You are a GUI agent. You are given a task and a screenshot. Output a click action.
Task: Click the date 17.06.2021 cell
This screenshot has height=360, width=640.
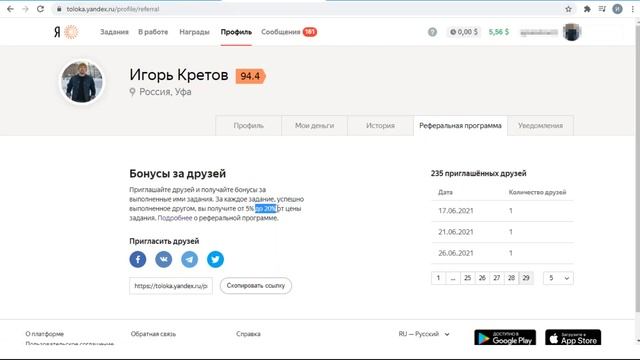click(456, 211)
